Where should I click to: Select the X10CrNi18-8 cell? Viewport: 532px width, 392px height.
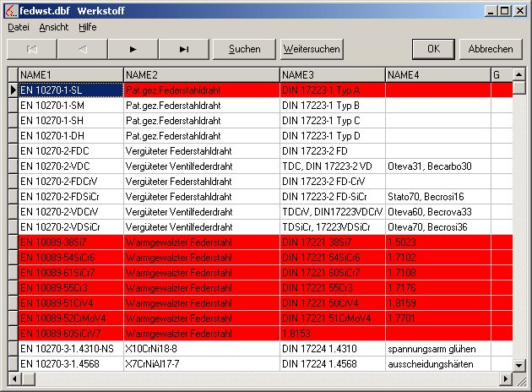coord(201,348)
